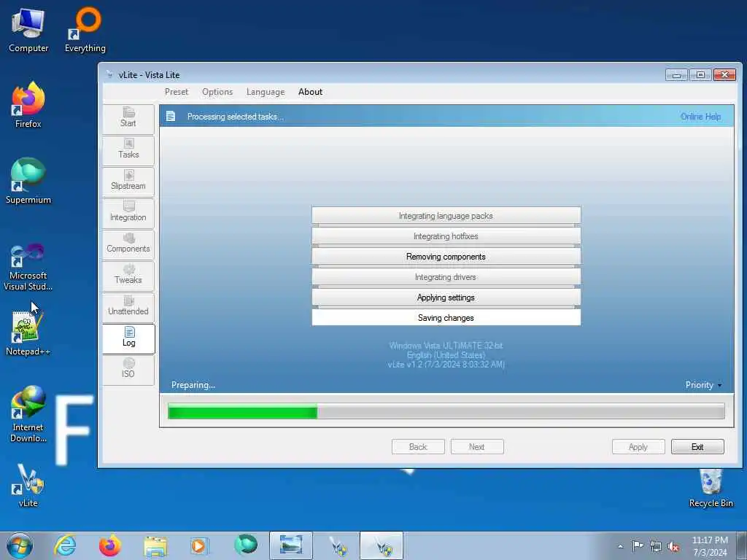The width and height of the screenshot is (747, 560).
Task: Click the Apply button
Action: coord(638,447)
